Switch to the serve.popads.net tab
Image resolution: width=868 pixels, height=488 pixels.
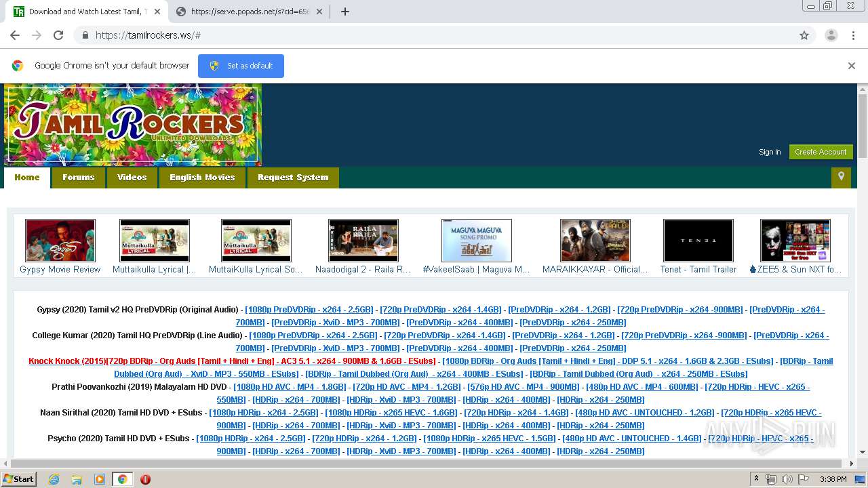tap(250, 12)
